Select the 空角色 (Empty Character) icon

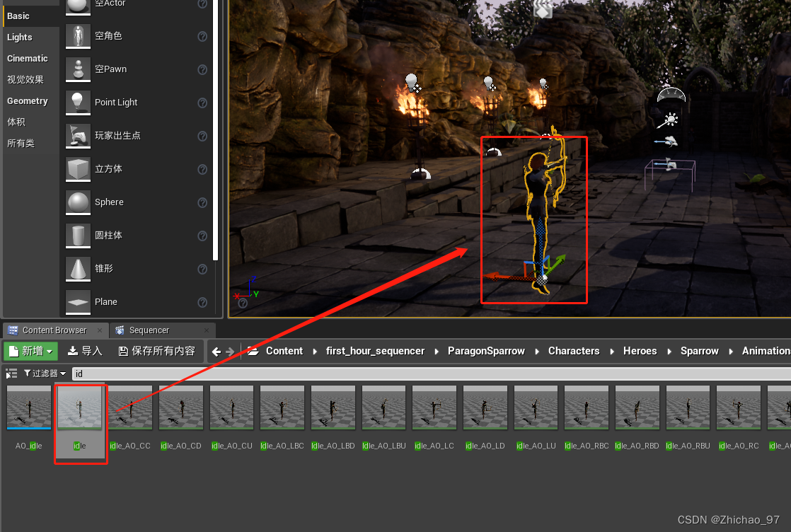78,36
